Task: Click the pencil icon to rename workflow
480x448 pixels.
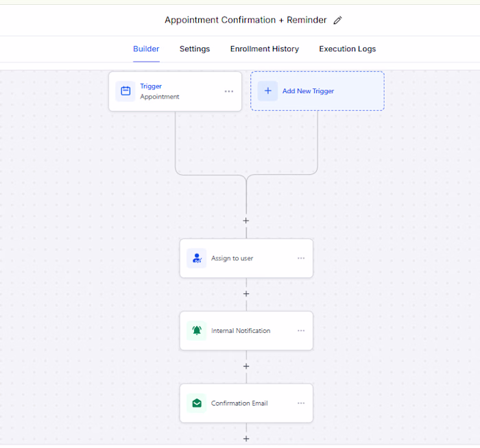Action: tap(337, 20)
